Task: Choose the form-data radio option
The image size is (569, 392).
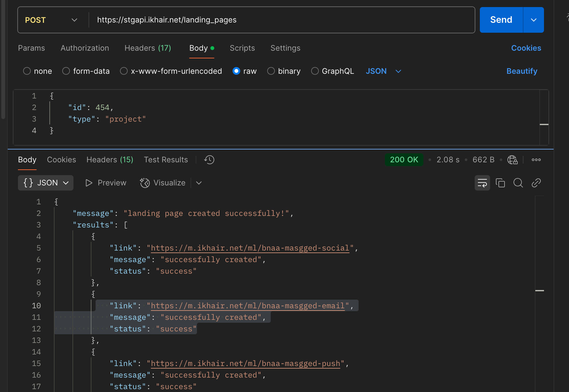Action: tap(66, 71)
